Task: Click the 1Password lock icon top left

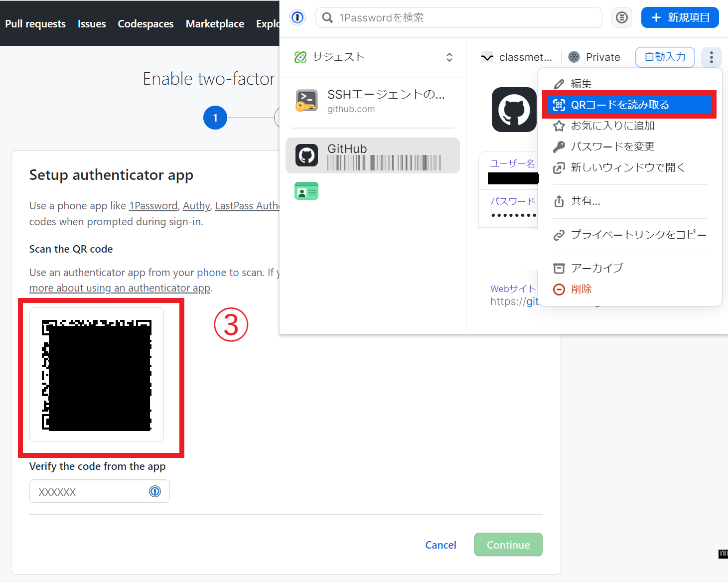Action: (x=297, y=17)
